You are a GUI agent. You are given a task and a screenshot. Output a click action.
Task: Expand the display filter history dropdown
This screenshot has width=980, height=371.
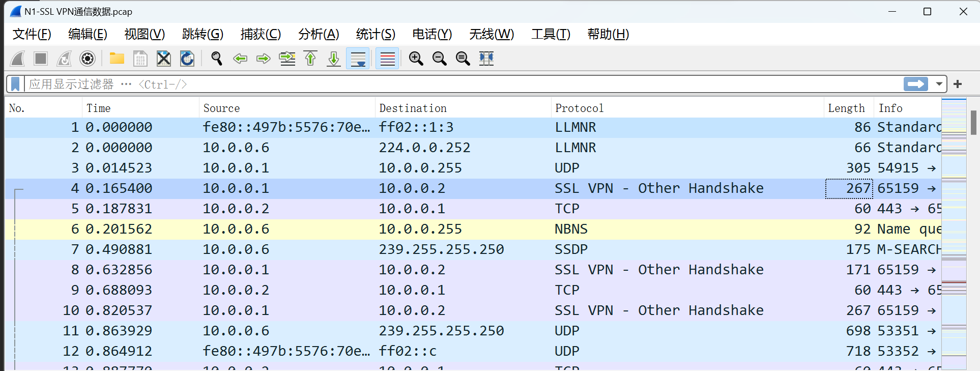pyautogui.click(x=939, y=84)
